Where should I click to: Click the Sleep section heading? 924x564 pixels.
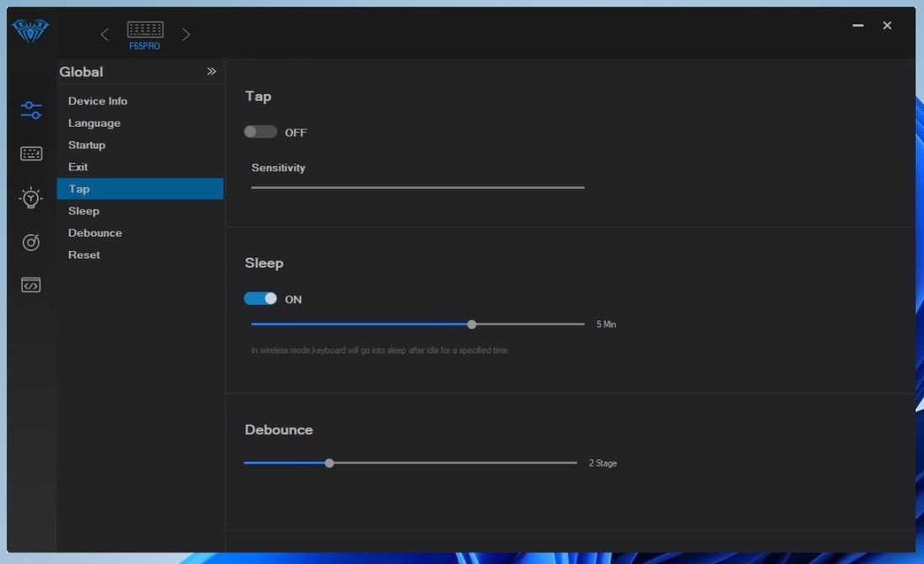point(264,264)
